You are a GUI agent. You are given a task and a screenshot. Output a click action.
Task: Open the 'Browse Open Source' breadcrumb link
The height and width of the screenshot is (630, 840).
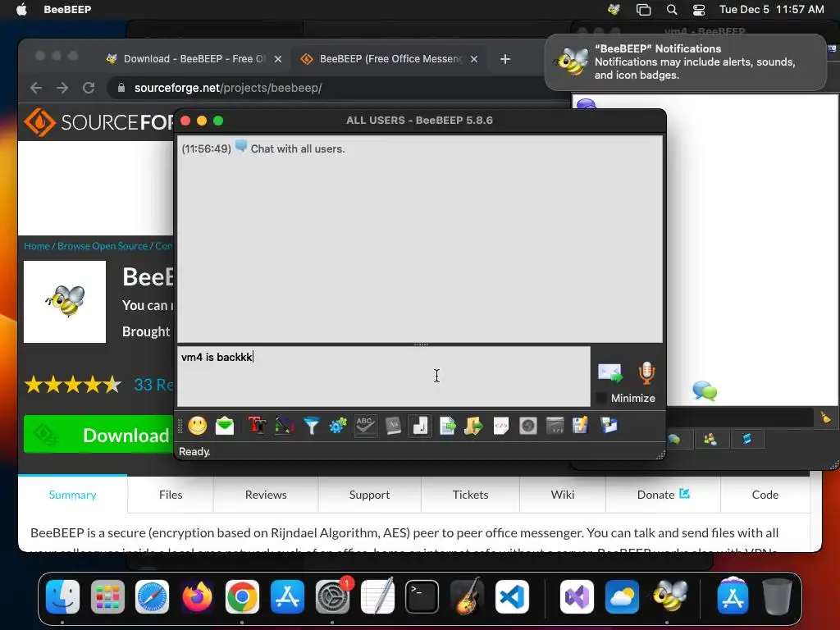(x=103, y=246)
